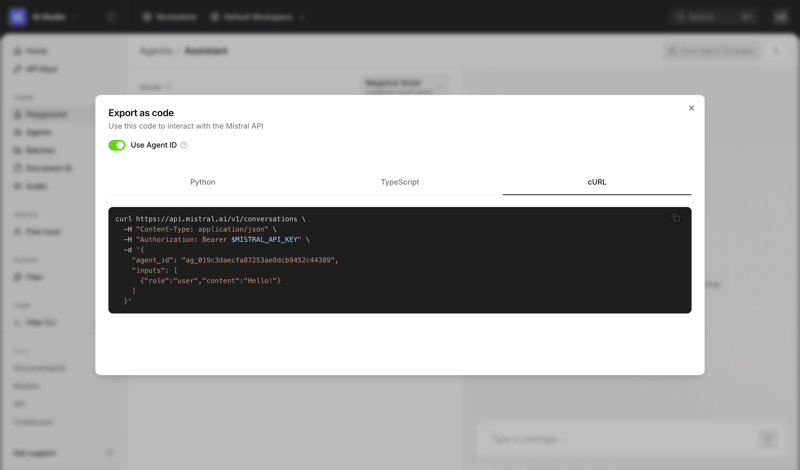Close the Export as code dialog

point(691,108)
